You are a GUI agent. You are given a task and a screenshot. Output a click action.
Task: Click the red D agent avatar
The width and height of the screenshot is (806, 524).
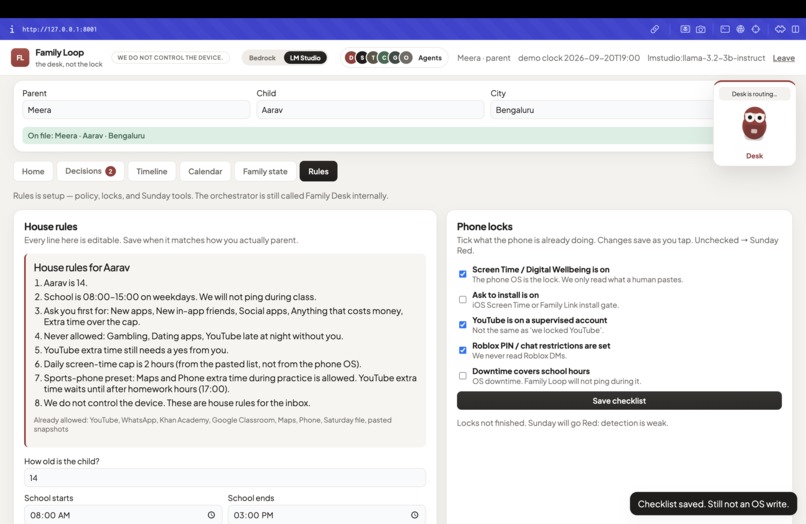pyautogui.click(x=351, y=58)
